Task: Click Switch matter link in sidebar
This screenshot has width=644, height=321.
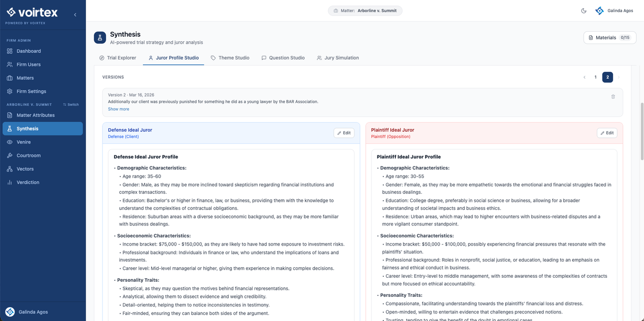Action: [x=71, y=105]
